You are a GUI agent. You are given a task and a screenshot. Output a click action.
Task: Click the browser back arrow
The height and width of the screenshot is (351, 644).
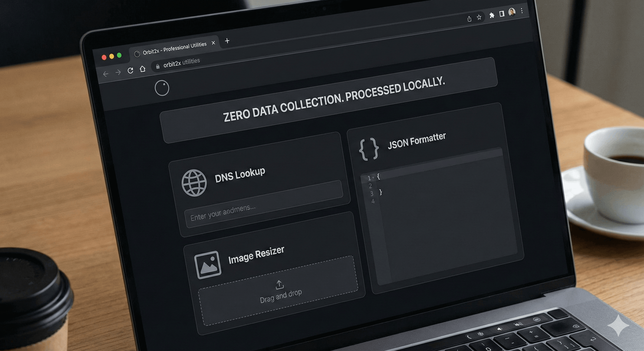[x=106, y=74]
